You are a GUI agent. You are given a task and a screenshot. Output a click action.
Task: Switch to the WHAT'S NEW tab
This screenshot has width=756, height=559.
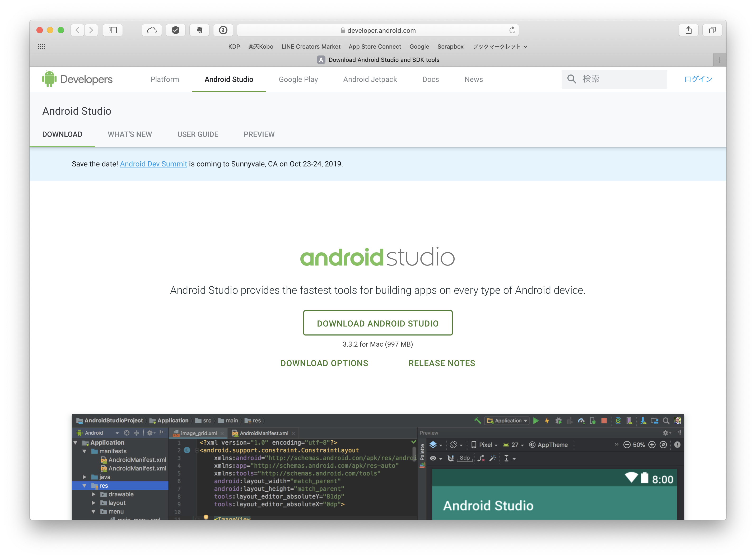point(129,134)
